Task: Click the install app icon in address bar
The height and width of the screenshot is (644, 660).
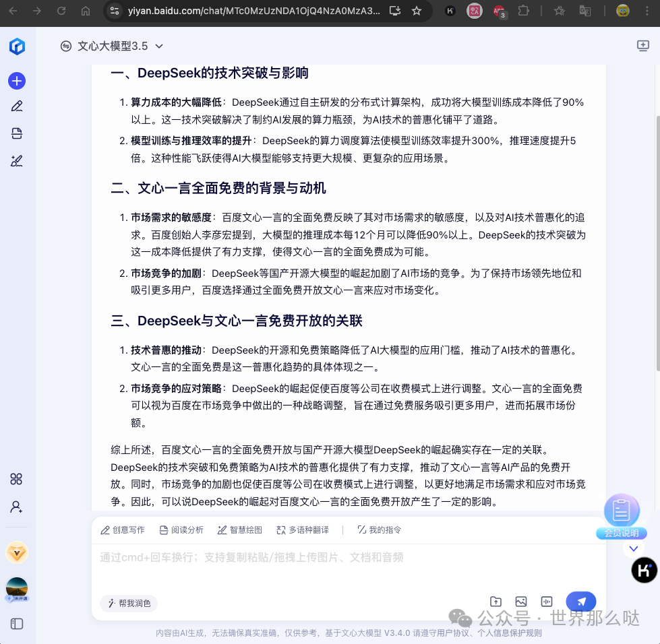Action: coord(395,11)
